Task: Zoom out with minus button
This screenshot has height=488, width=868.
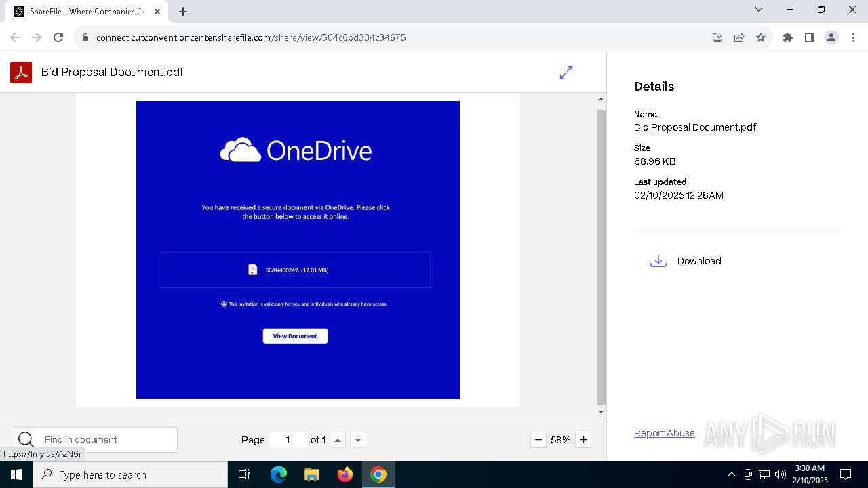Action: (538, 440)
